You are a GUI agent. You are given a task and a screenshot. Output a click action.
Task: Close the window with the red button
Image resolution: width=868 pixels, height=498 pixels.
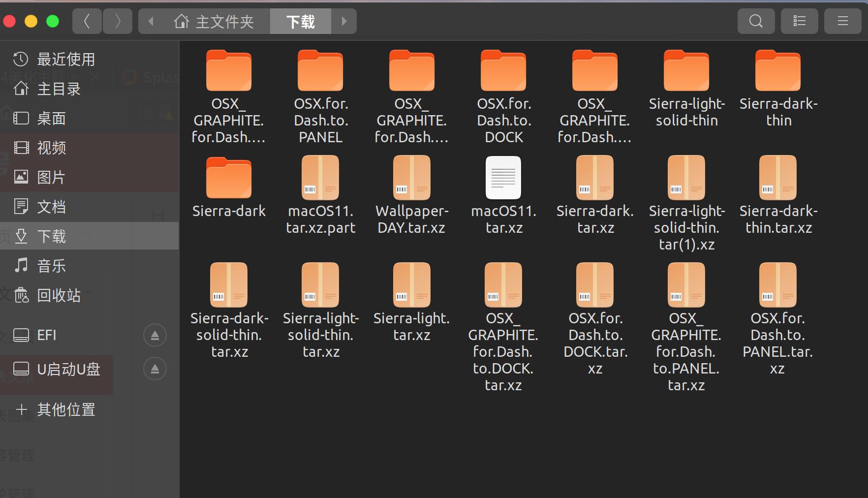9,21
